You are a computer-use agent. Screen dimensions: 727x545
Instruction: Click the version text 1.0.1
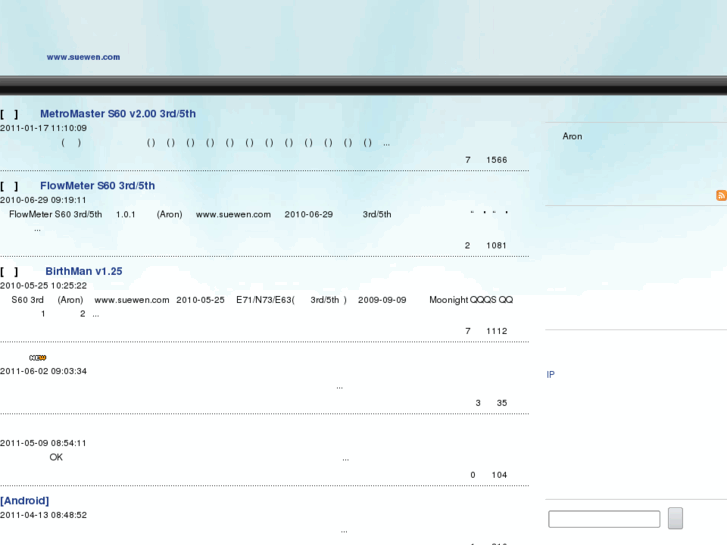(x=125, y=214)
